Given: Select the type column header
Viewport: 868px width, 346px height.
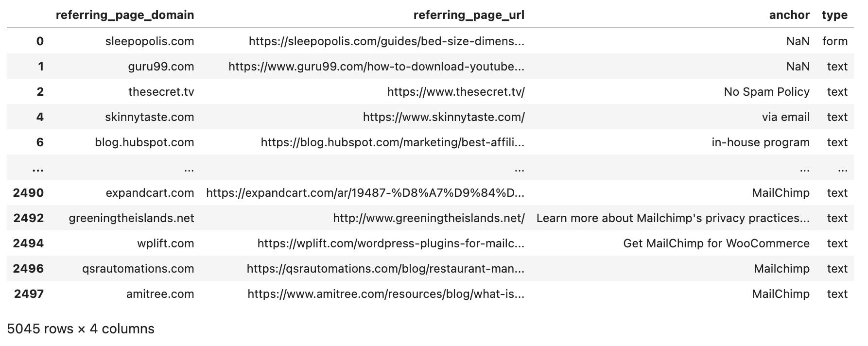Looking at the screenshot, I should pos(834,15).
